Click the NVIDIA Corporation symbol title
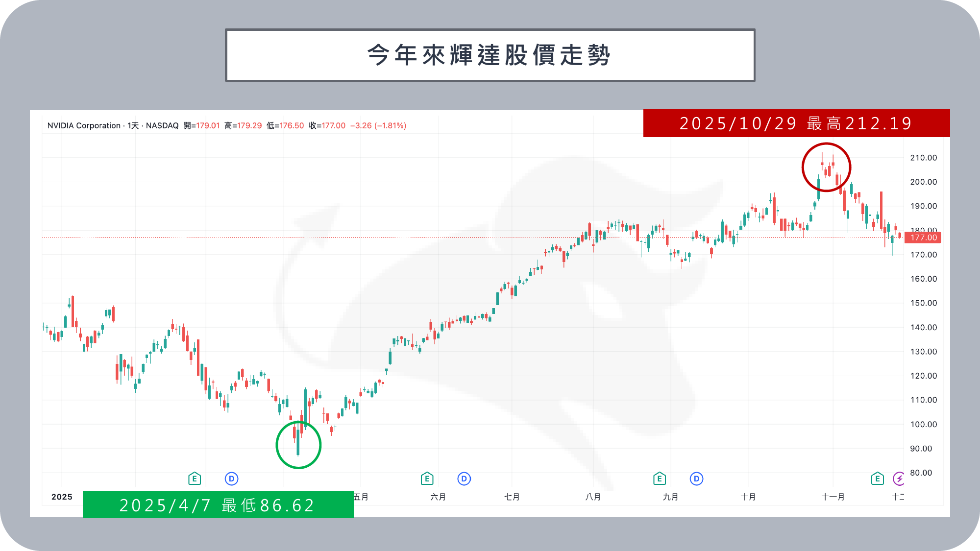The image size is (980, 551). pos(84,125)
